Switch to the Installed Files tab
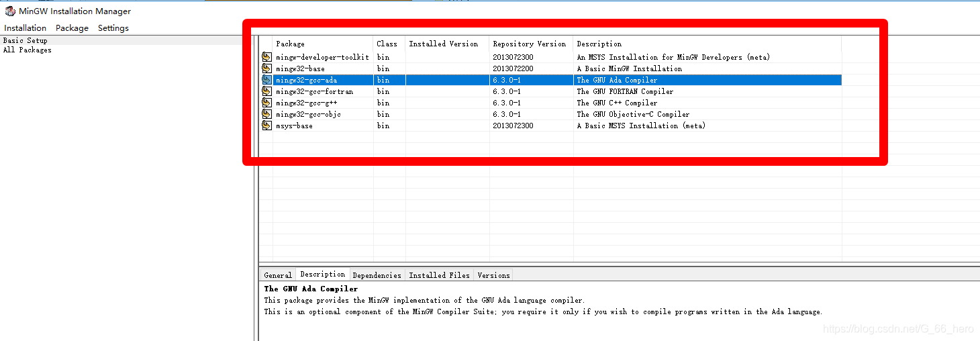980x341 pixels. tap(440, 275)
